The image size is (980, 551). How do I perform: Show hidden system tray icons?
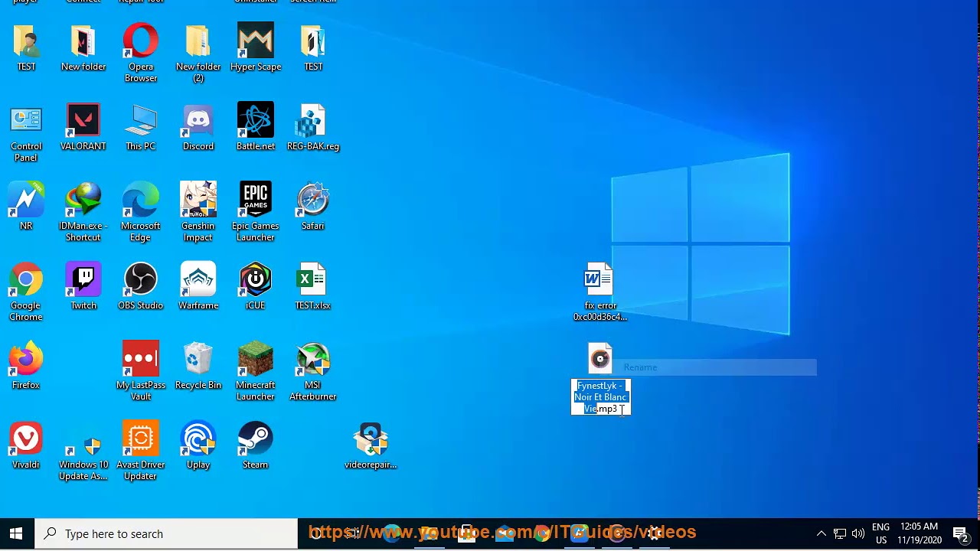(x=822, y=533)
